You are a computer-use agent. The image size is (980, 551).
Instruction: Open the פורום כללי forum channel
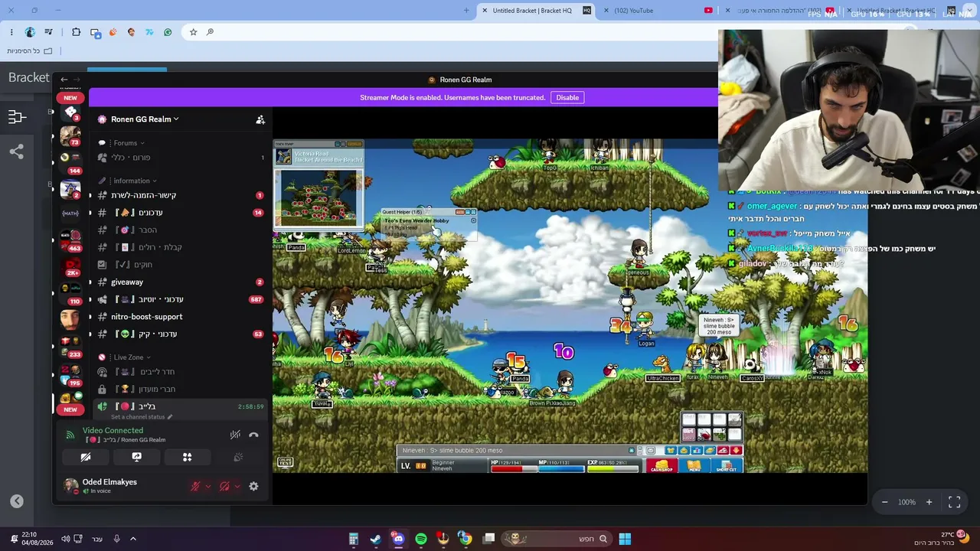pyautogui.click(x=179, y=158)
